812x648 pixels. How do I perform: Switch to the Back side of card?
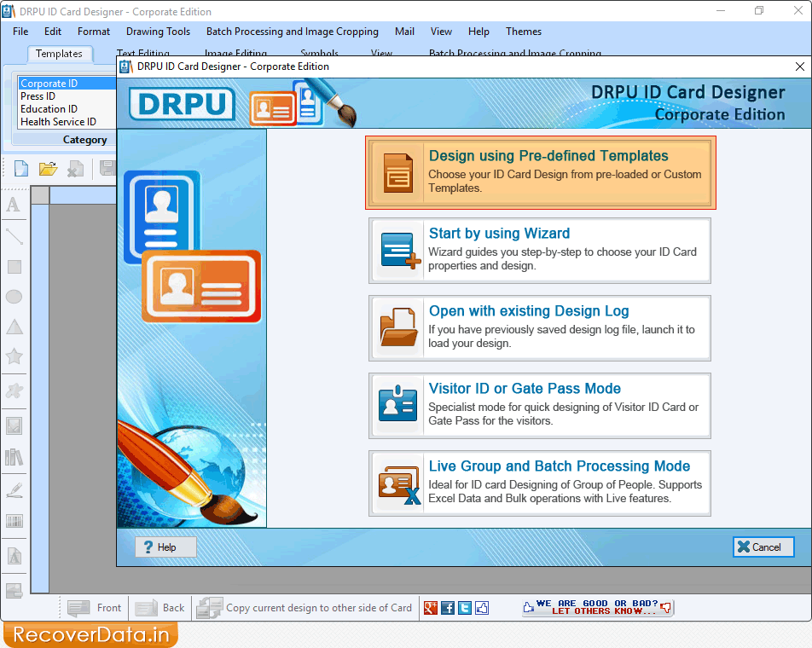tap(160, 608)
